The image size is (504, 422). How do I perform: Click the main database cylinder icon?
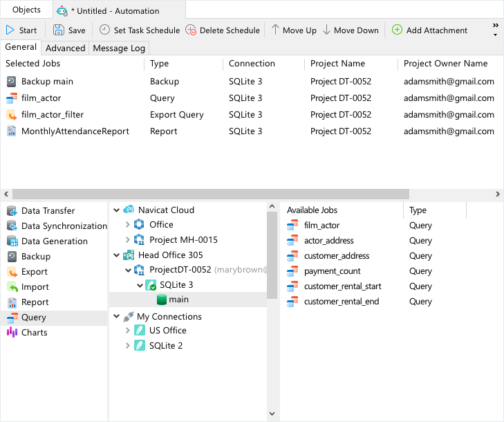[x=161, y=300]
